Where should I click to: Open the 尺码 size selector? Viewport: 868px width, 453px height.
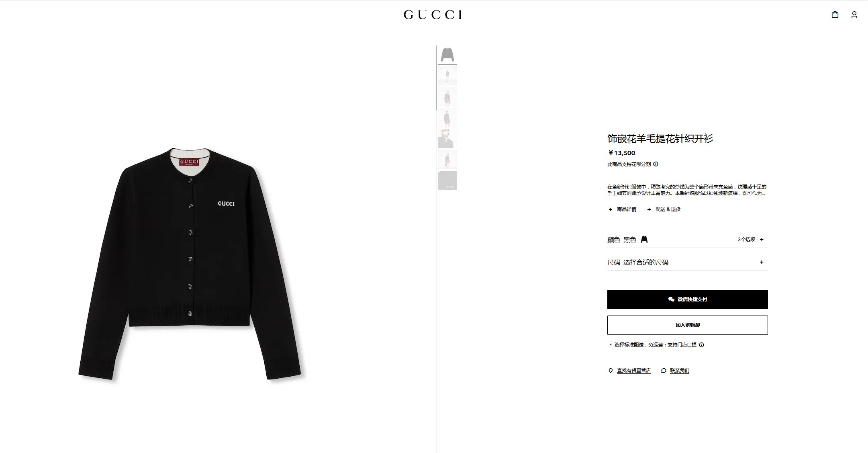(687, 262)
